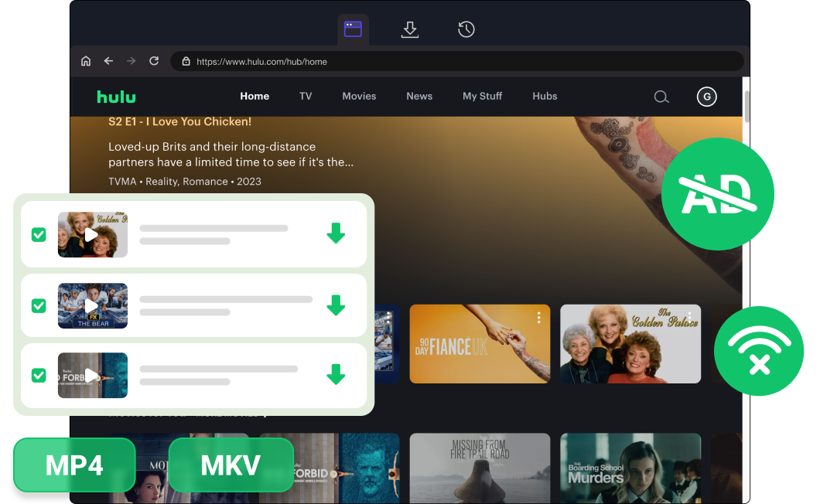Screen dimensions: 820x504
Task: Select the active browser tab icon
Action: [353, 29]
